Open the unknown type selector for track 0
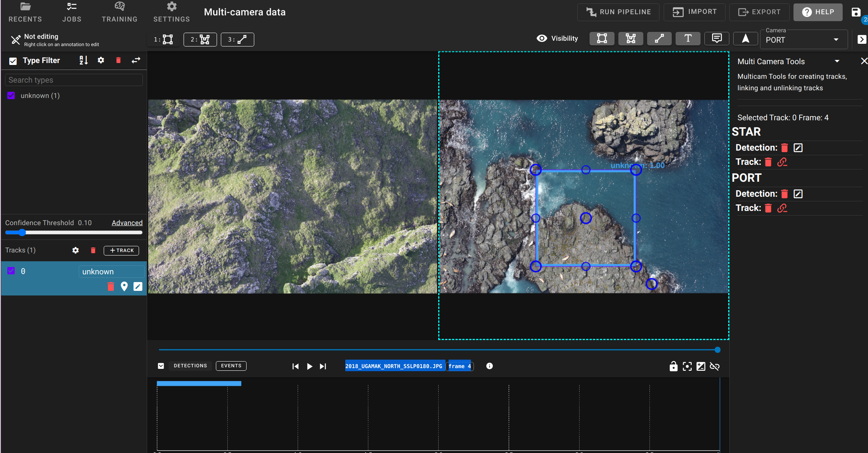Image resolution: width=868 pixels, height=453 pixels. (111, 272)
